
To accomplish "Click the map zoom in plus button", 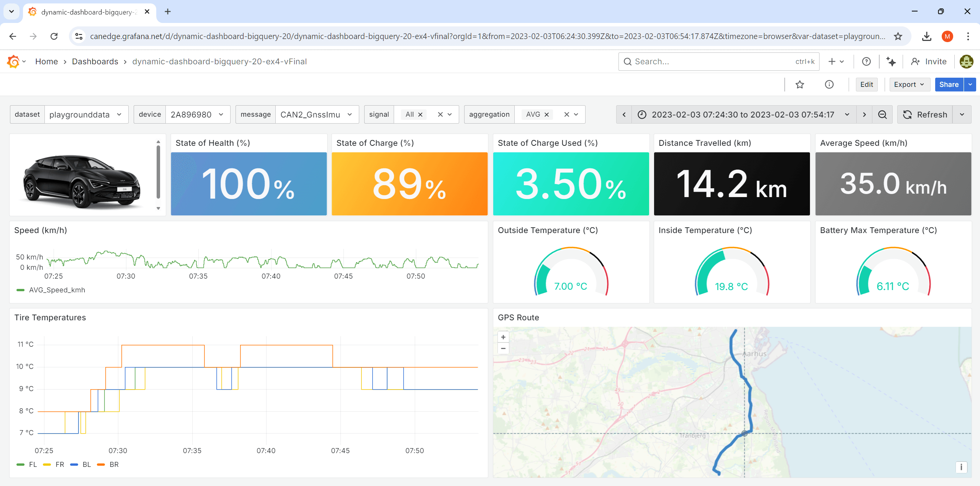I will coord(503,337).
